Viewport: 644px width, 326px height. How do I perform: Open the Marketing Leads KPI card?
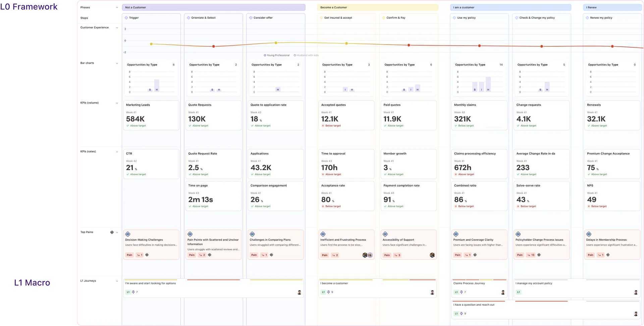(x=151, y=115)
